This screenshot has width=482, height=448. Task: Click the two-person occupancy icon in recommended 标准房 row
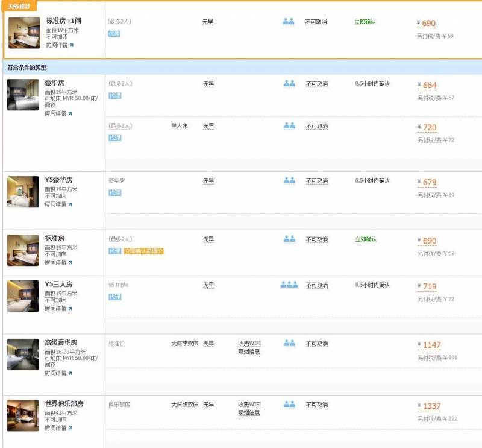point(288,22)
